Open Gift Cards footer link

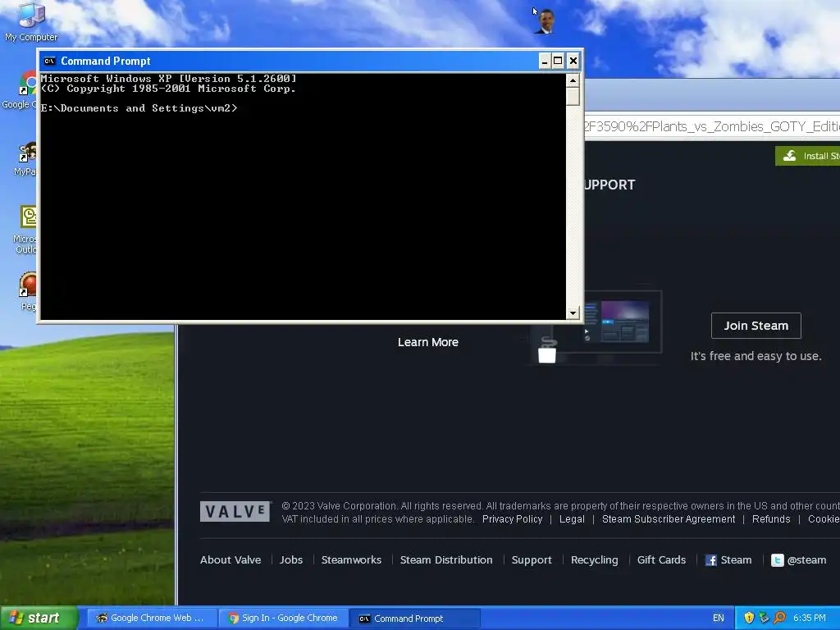tap(661, 559)
